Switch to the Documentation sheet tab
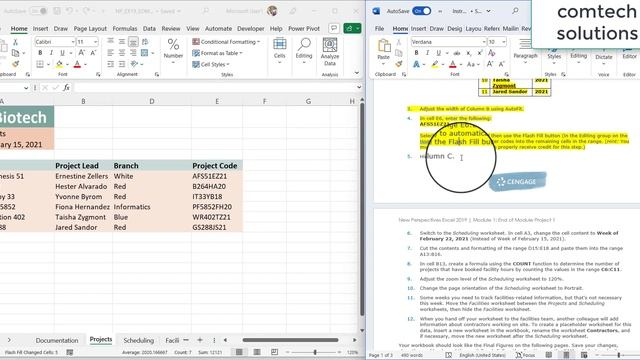This screenshot has width=640, height=360. coord(57,340)
